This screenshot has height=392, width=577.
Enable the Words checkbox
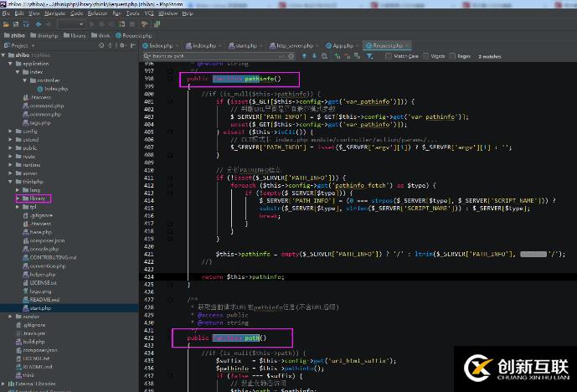(x=425, y=56)
